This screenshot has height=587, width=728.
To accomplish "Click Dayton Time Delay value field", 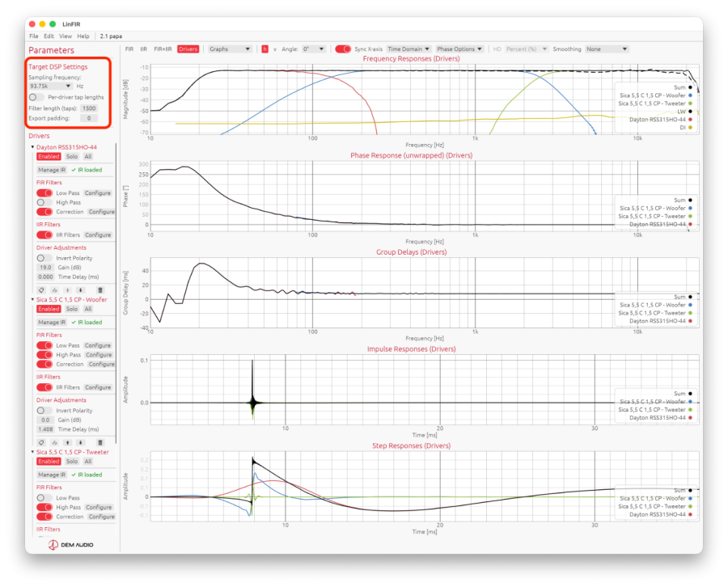I will coord(45,277).
